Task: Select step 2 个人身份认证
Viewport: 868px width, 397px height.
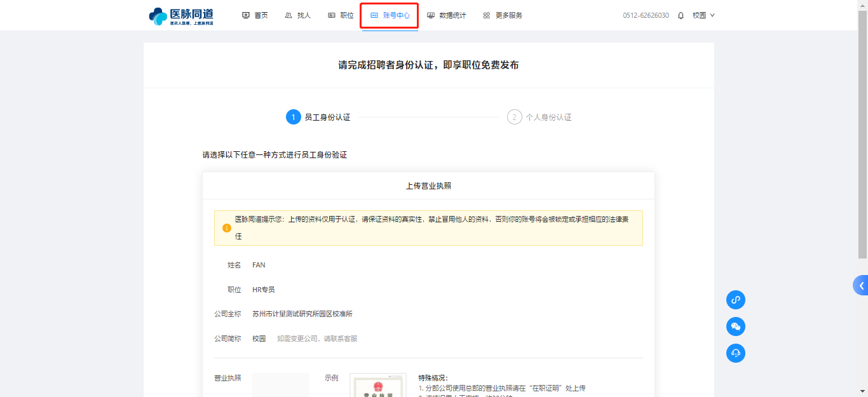Action: click(x=539, y=118)
